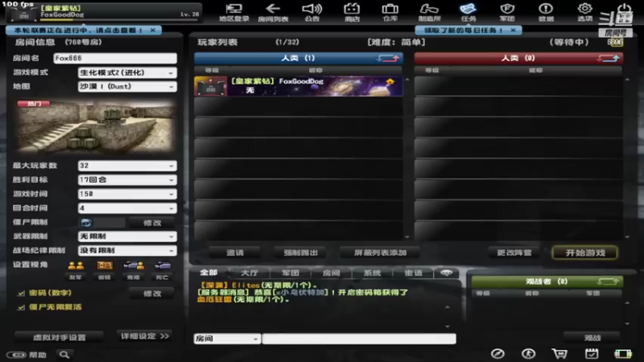
Task: Toggle the 僵尸无限复活 checkbox
Action: click(x=21, y=307)
